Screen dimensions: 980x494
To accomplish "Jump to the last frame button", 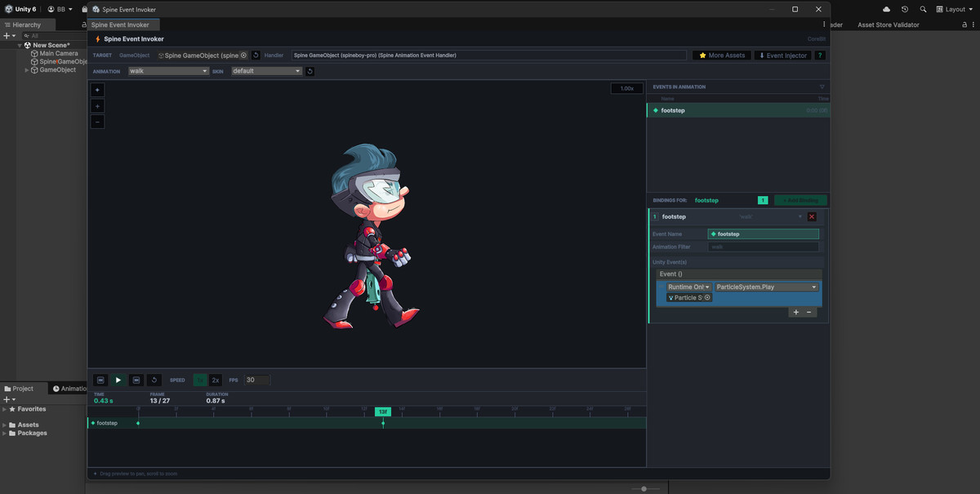I will click(136, 380).
